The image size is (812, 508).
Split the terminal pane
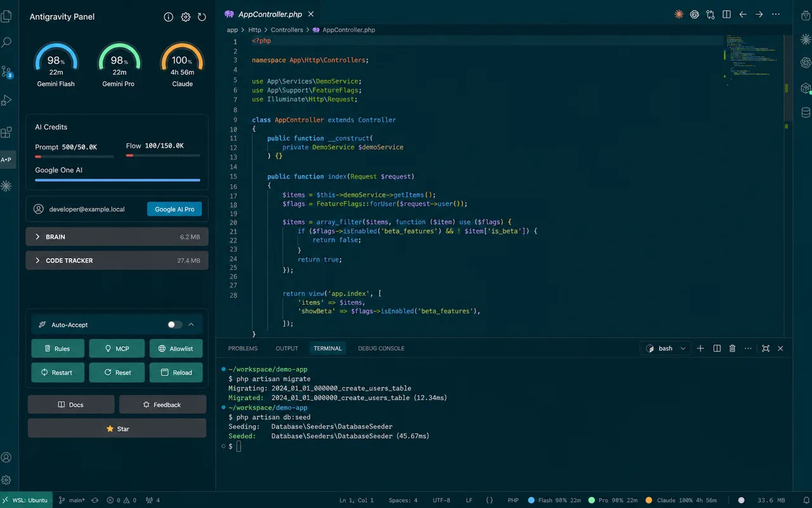pos(717,348)
